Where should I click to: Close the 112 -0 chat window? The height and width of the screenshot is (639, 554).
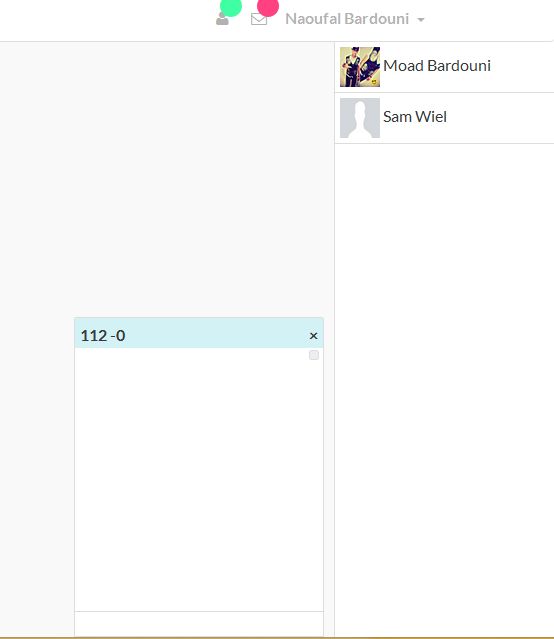(313, 336)
